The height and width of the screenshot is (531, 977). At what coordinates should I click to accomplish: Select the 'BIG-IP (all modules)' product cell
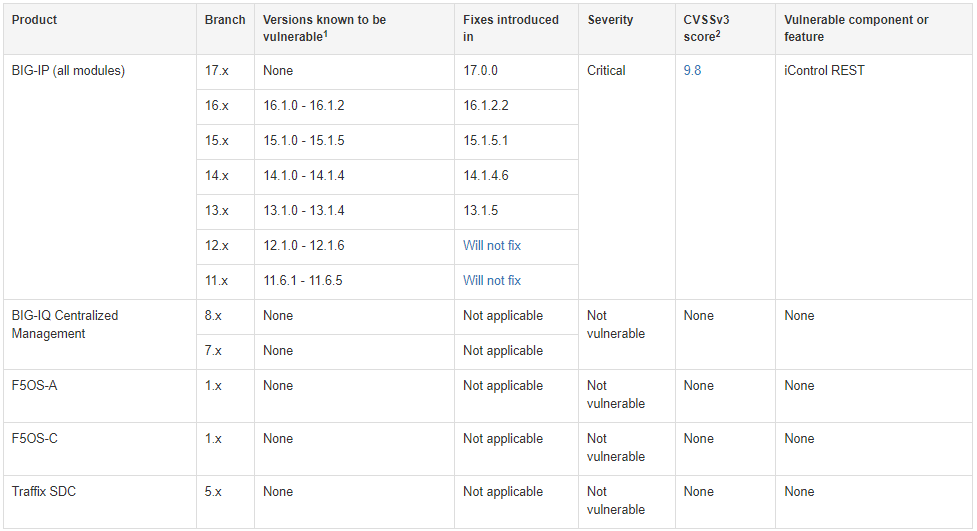coord(68,71)
